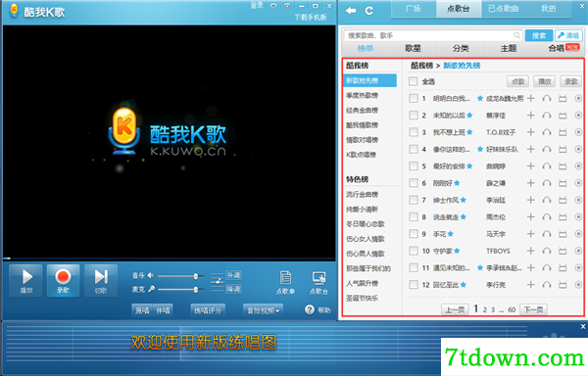Click the 音乐 volume slider handle
Viewport: 588px width, 376px height.
tap(196, 276)
